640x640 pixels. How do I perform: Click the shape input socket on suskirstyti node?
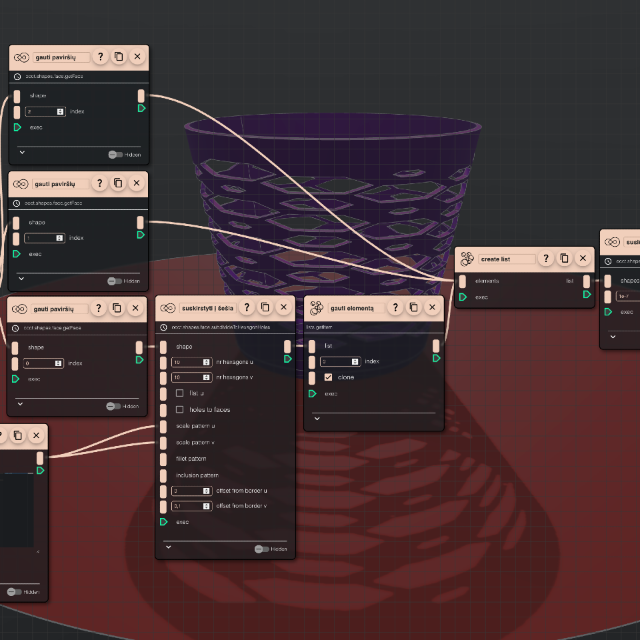(163, 347)
